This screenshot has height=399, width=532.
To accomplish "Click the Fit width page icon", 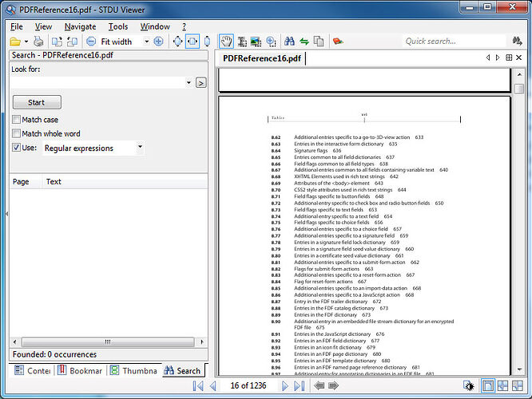I will (193, 41).
